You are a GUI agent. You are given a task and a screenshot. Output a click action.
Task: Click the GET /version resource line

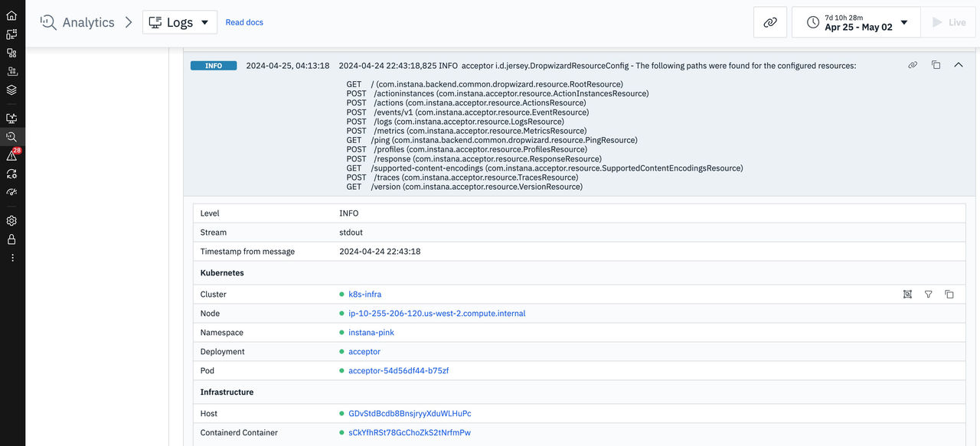coord(464,187)
